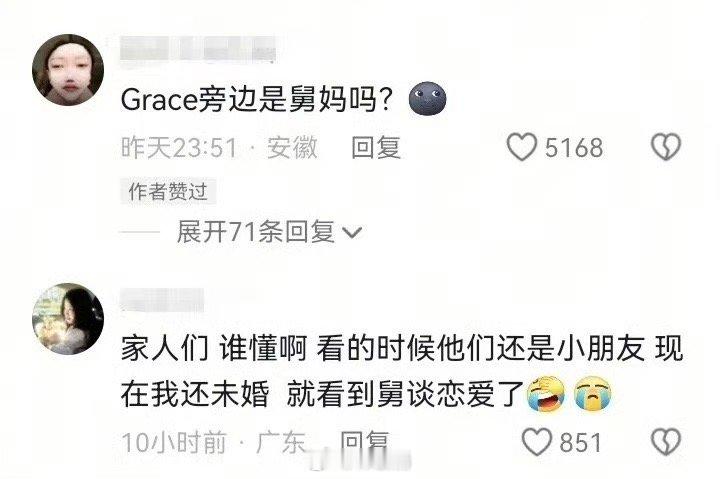Open the second commenter's avatar profile
Viewport: 720px width, 479px height.
68,319
